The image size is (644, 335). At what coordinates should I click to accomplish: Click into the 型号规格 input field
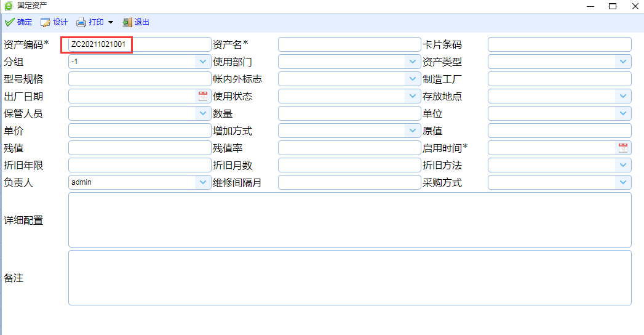pos(140,79)
